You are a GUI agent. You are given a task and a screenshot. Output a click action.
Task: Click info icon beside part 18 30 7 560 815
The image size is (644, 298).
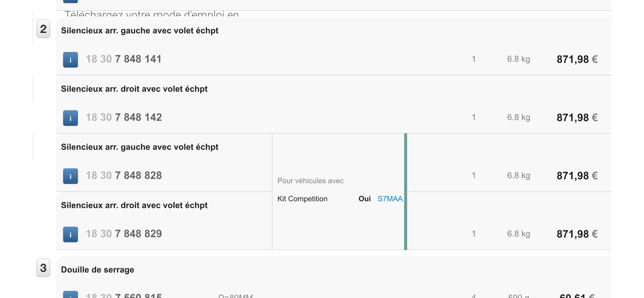pos(70,295)
